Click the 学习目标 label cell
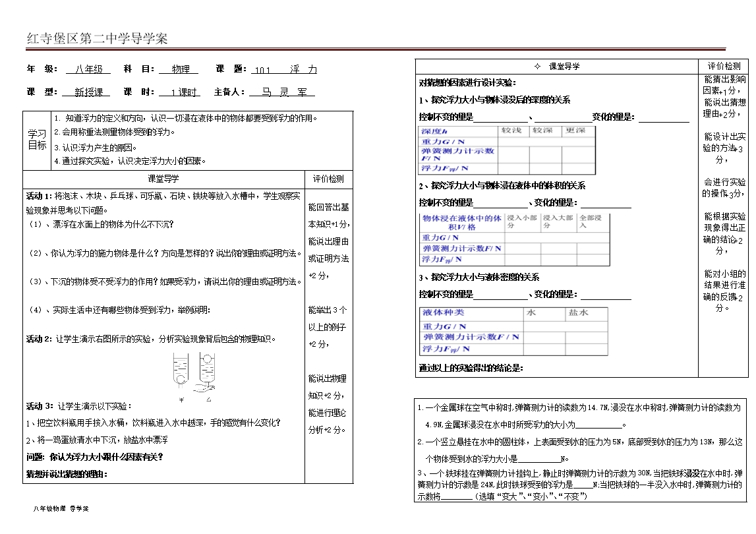The height and width of the screenshot is (534, 756). (37, 139)
